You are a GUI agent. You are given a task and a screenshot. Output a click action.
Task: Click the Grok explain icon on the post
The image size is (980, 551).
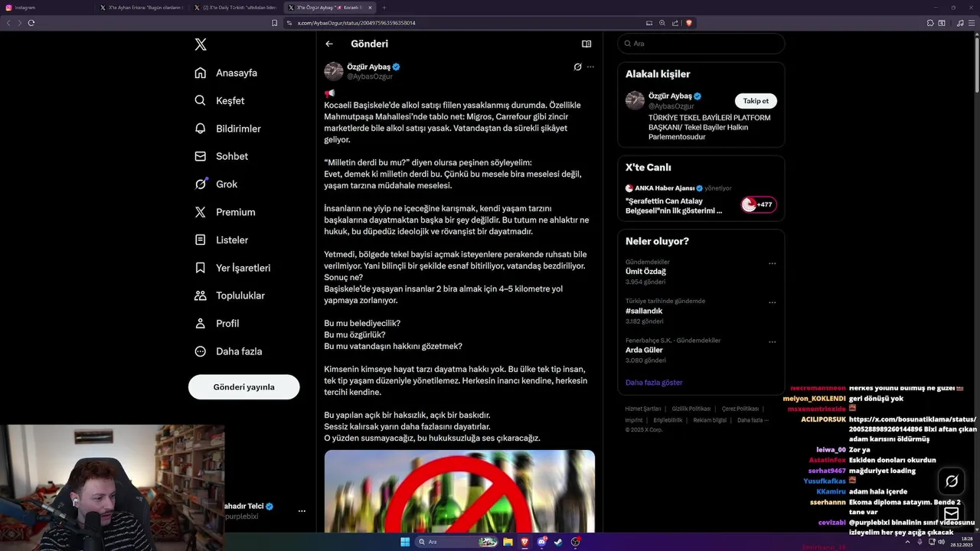coord(577,67)
